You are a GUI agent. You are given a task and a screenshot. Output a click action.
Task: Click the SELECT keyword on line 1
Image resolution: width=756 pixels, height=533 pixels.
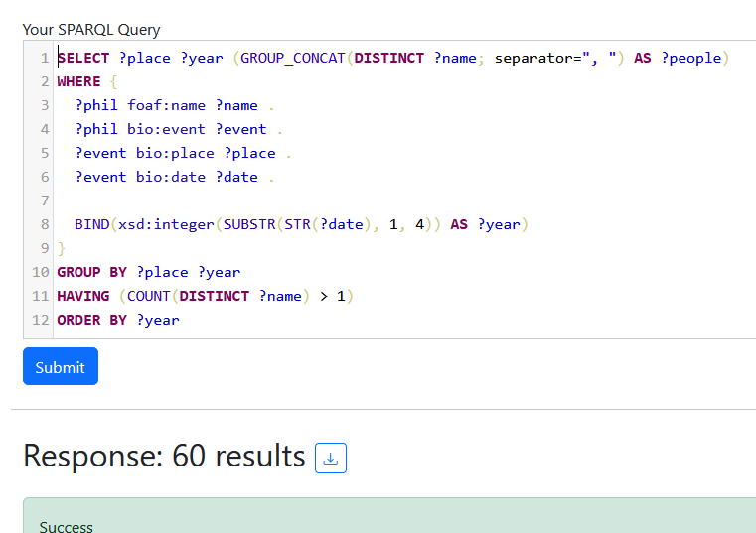click(x=83, y=58)
